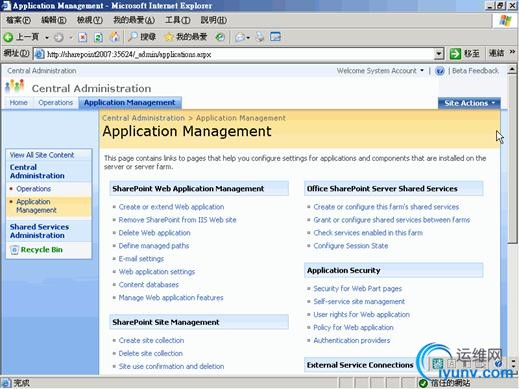
Task: Switch to the Operations tab
Action: click(56, 103)
